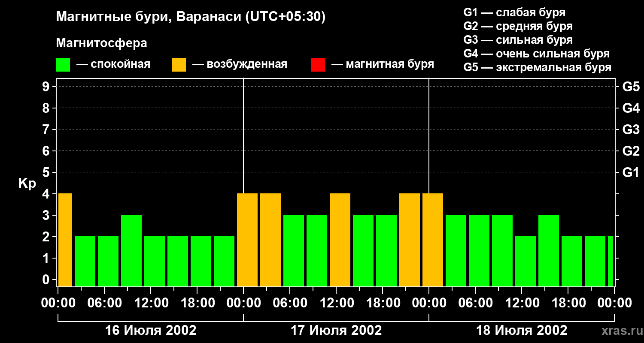The width and height of the screenshot is (644, 343).
Task: Click the 18:00 time label for 17 Июля
Action: coord(383,303)
